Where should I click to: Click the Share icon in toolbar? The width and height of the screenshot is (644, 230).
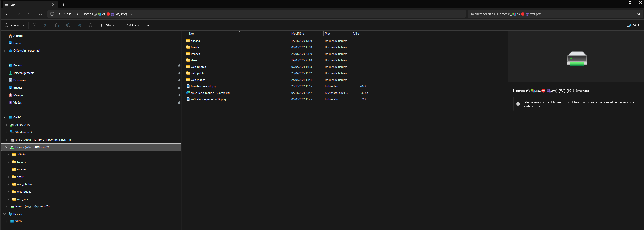(x=79, y=26)
